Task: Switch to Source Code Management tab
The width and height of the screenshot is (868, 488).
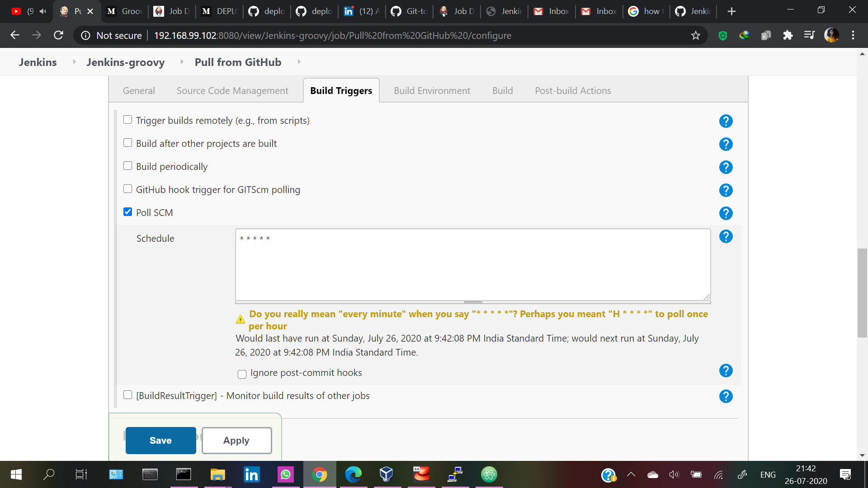Action: click(x=232, y=90)
